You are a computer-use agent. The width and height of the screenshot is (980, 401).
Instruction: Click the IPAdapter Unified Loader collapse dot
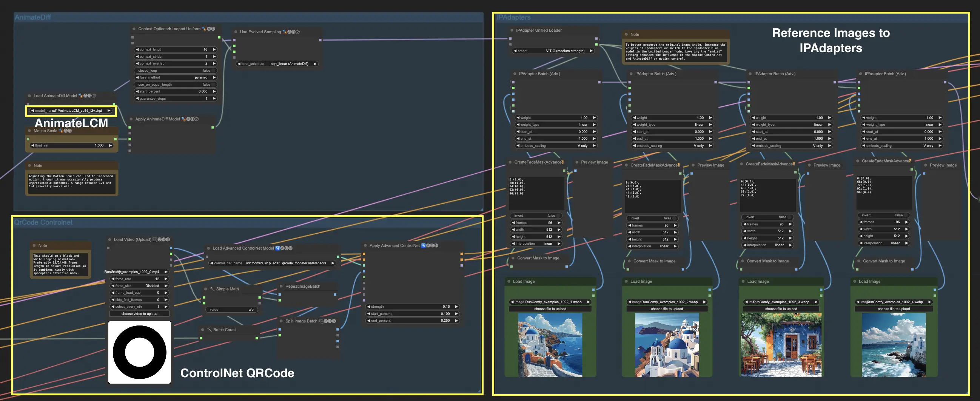click(x=512, y=31)
